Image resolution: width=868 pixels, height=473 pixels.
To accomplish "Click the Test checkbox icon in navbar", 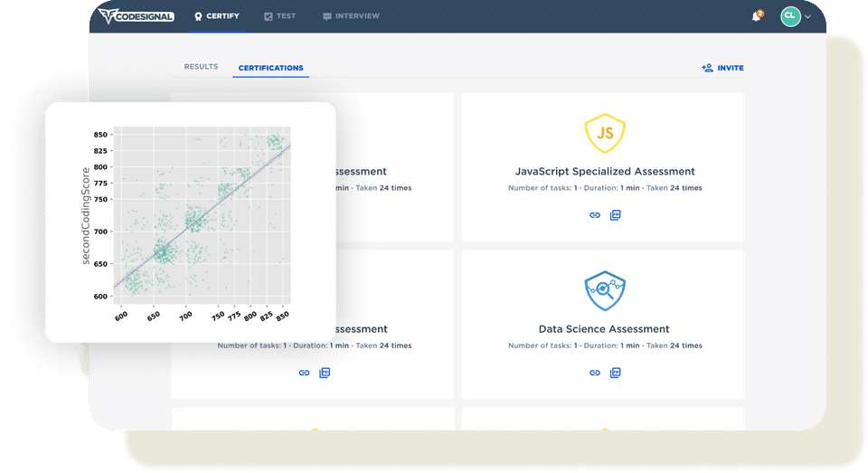I will pos(268,16).
